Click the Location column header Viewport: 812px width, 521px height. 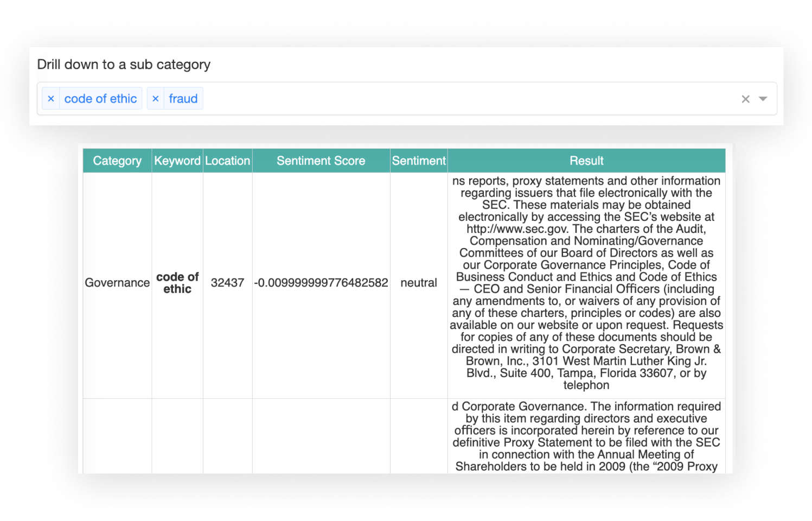click(228, 161)
